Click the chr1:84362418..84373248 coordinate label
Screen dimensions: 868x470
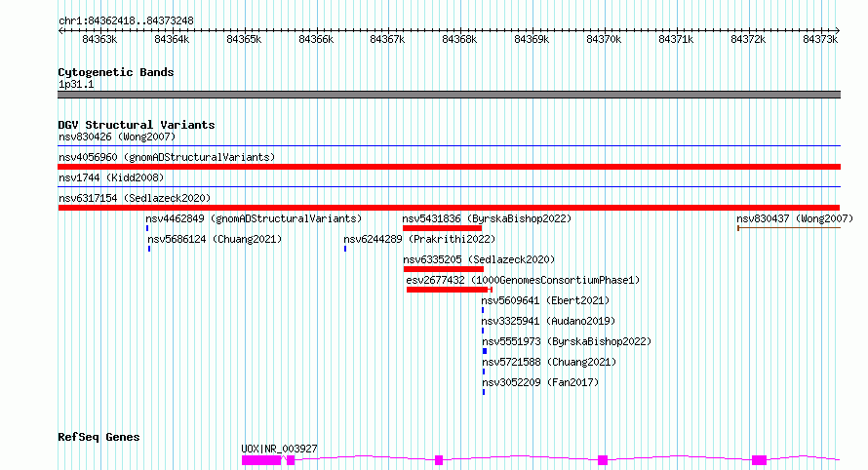(126, 21)
